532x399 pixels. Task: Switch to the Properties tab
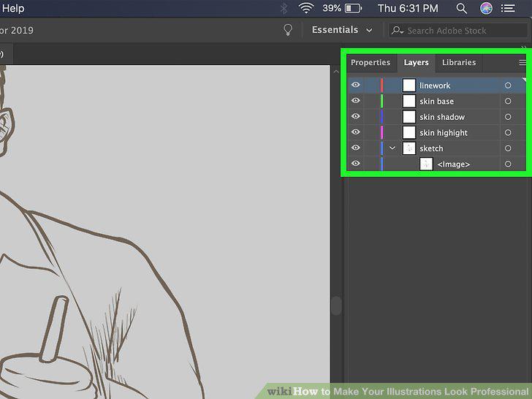click(370, 63)
